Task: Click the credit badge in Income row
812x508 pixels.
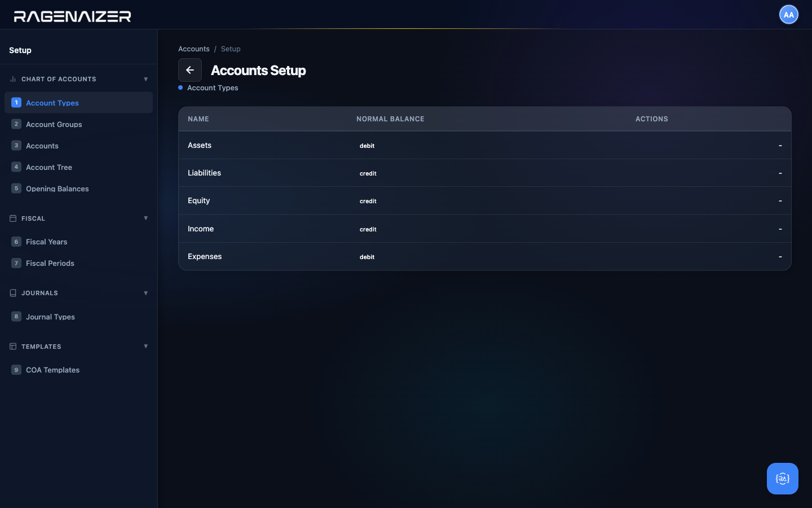Action: point(368,229)
